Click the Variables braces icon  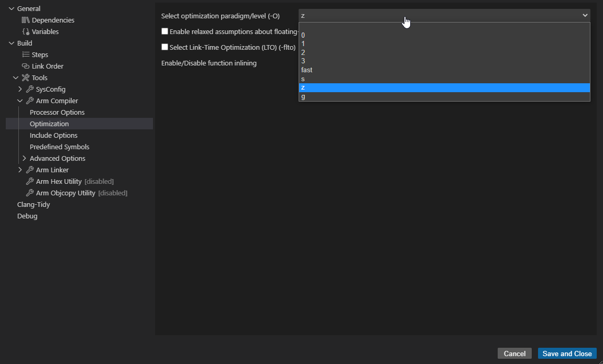click(26, 31)
